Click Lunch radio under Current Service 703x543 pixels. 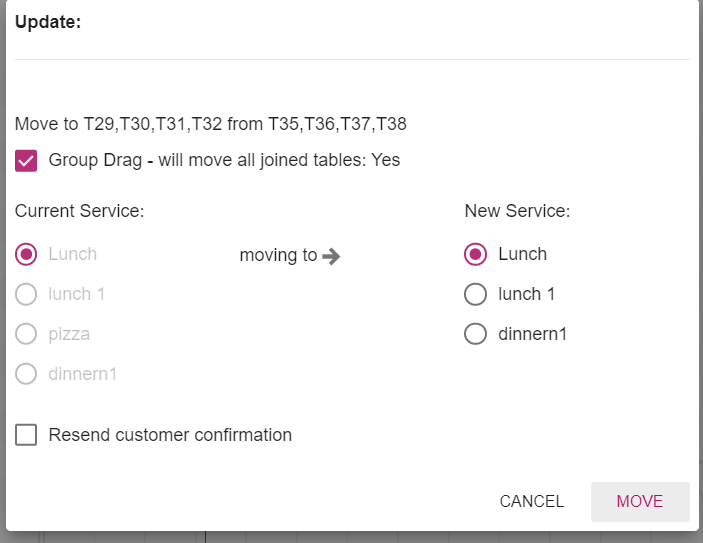click(x=27, y=254)
